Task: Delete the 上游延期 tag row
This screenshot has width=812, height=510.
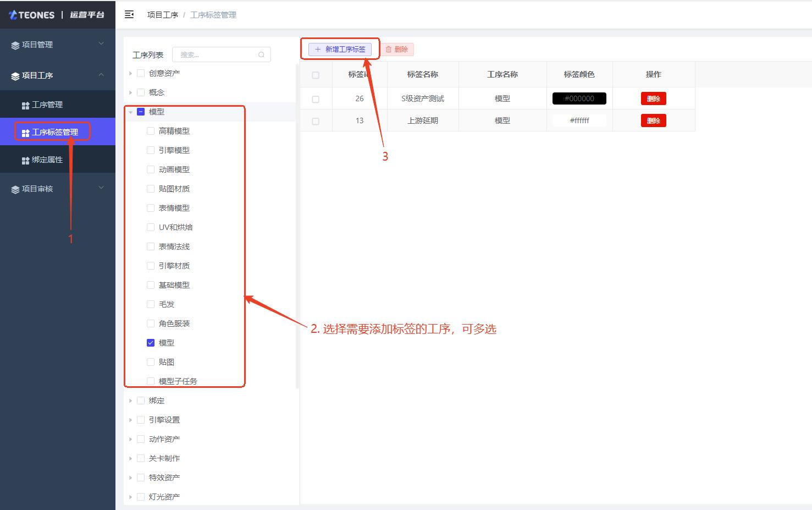Action: [x=653, y=120]
